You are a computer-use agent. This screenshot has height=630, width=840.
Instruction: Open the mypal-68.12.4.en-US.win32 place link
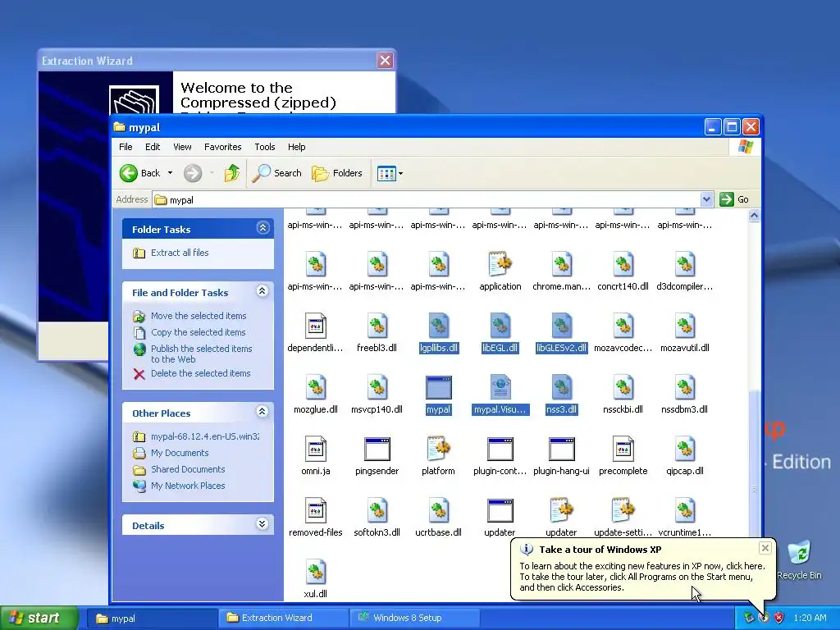(204, 436)
